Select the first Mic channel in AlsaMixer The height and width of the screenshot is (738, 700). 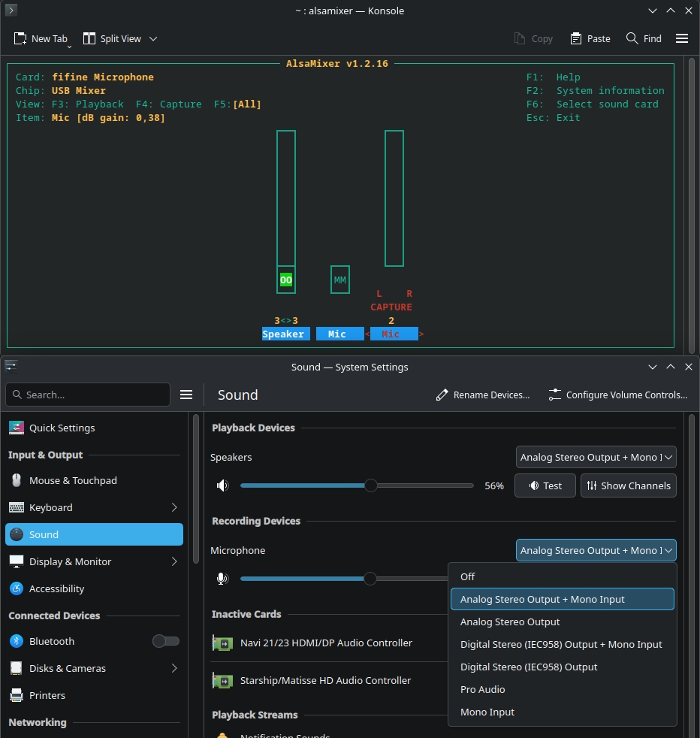pyautogui.click(x=339, y=334)
